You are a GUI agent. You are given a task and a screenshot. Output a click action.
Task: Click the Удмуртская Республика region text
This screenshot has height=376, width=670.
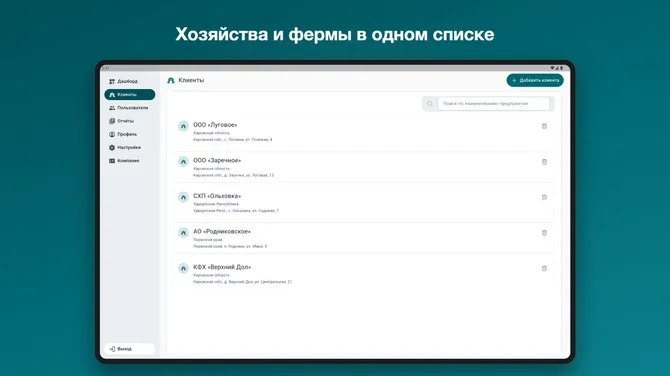(x=216, y=204)
